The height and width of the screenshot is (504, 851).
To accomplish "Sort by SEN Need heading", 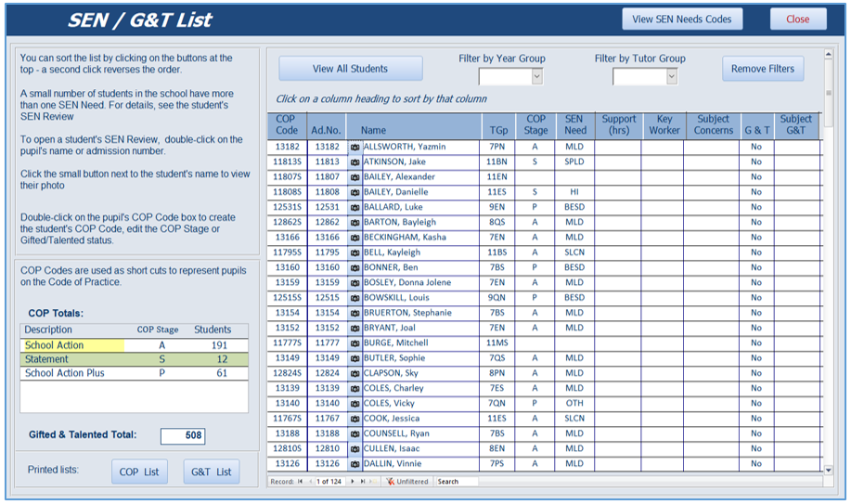I will click(x=575, y=125).
